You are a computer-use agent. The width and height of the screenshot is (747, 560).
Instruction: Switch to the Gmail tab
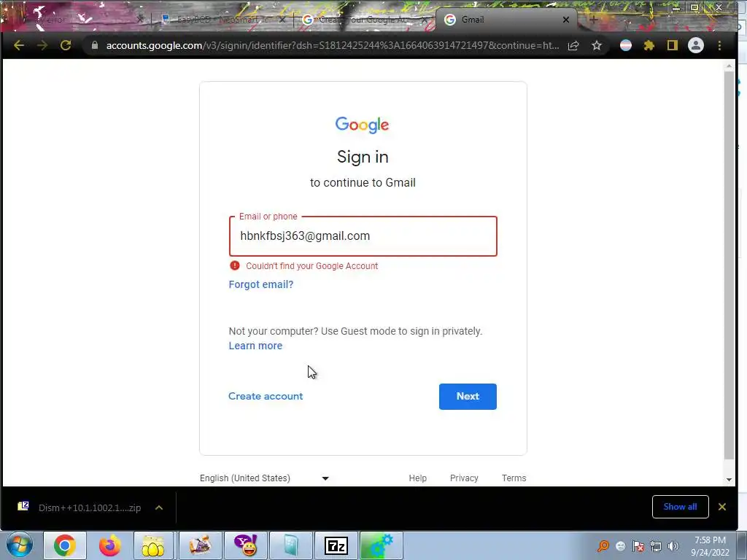(505, 20)
